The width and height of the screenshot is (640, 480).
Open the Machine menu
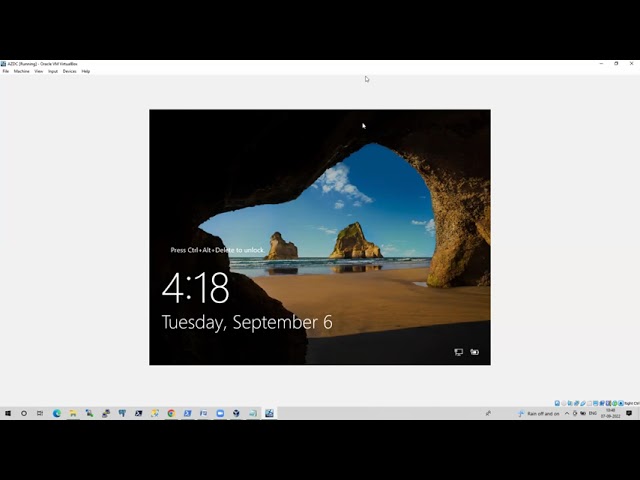(21, 71)
